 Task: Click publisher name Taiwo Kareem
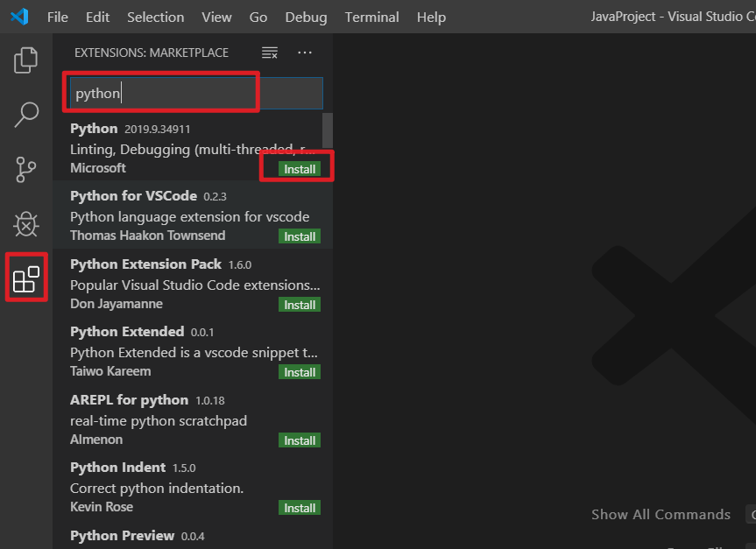coord(110,371)
